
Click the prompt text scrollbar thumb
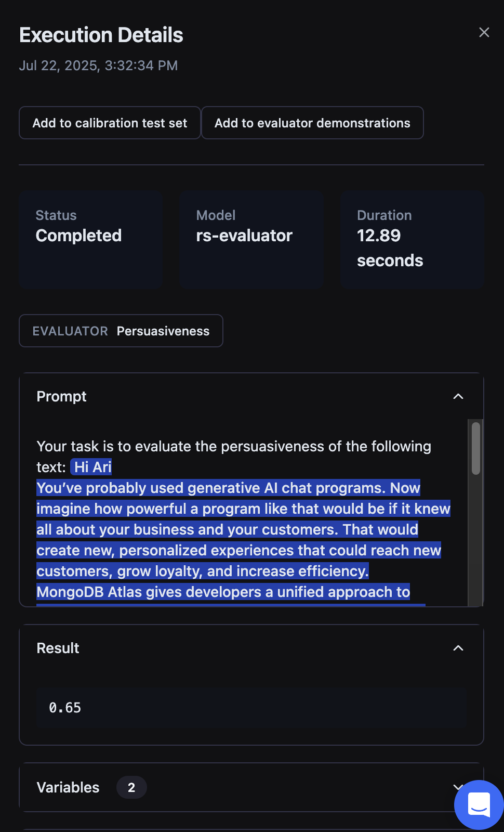[475, 448]
